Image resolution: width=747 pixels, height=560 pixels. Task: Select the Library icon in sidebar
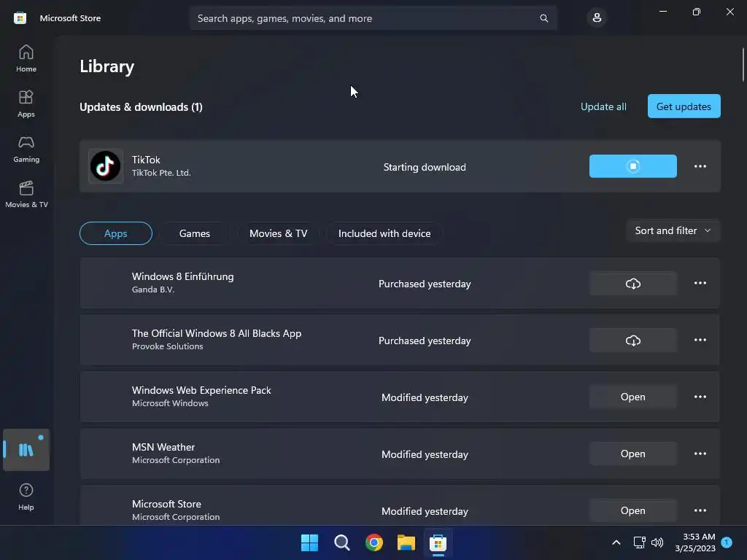[26, 449]
